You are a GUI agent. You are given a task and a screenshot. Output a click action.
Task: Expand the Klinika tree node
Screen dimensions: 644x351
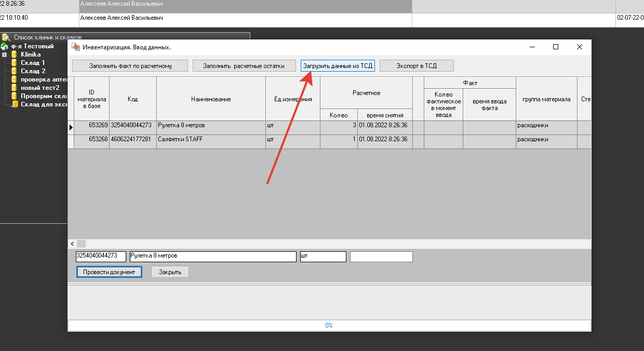[4, 55]
